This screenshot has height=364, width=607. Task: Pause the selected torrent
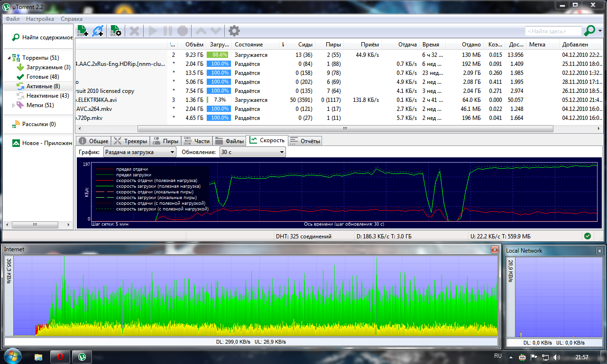click(168, 31)
